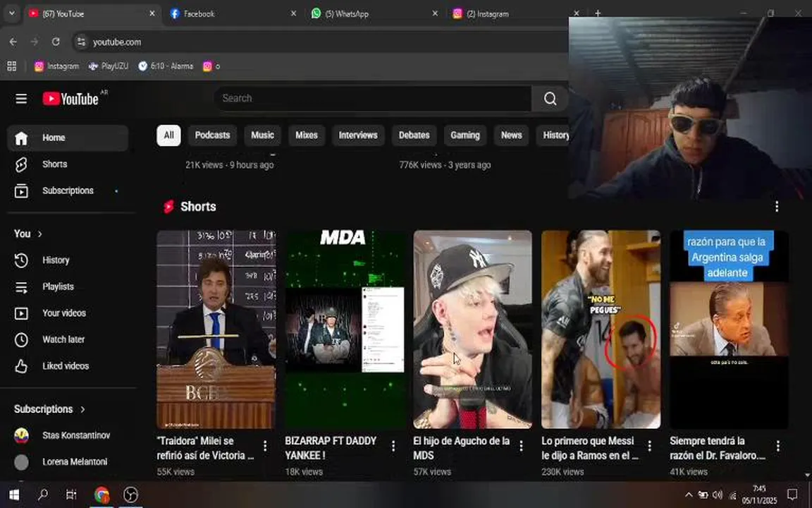This screenshot has width=812, height=508.
Task: Click the browser back arrow
Action: point(13,42)
